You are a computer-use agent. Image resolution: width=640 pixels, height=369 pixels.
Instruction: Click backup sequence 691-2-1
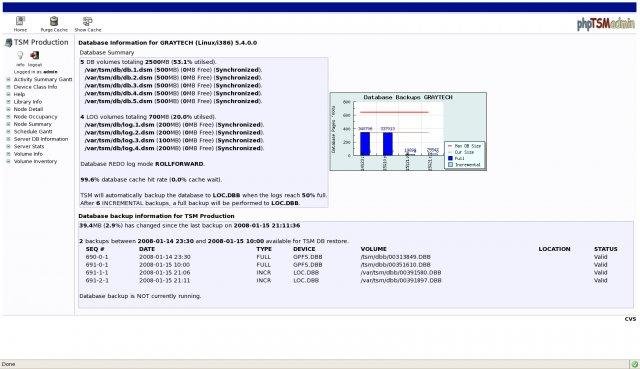[x=97, y=281]
